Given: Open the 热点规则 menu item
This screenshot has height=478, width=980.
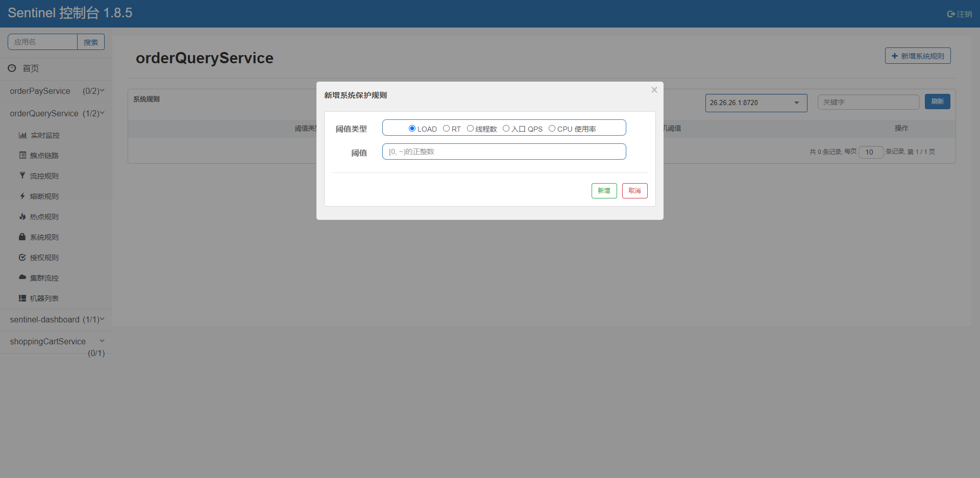Looking at the screenshot, I should click(44, 217).
